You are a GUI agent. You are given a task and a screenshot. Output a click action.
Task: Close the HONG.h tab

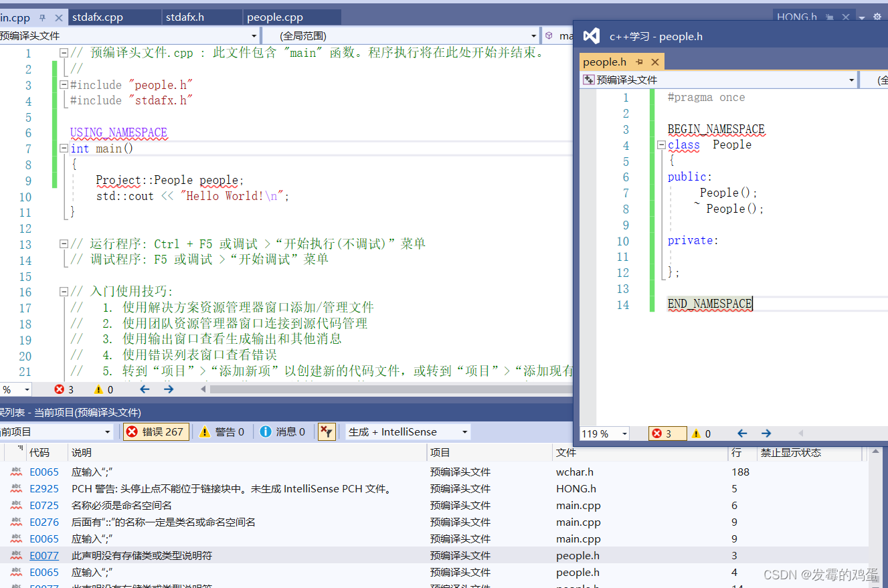point(846,18)
